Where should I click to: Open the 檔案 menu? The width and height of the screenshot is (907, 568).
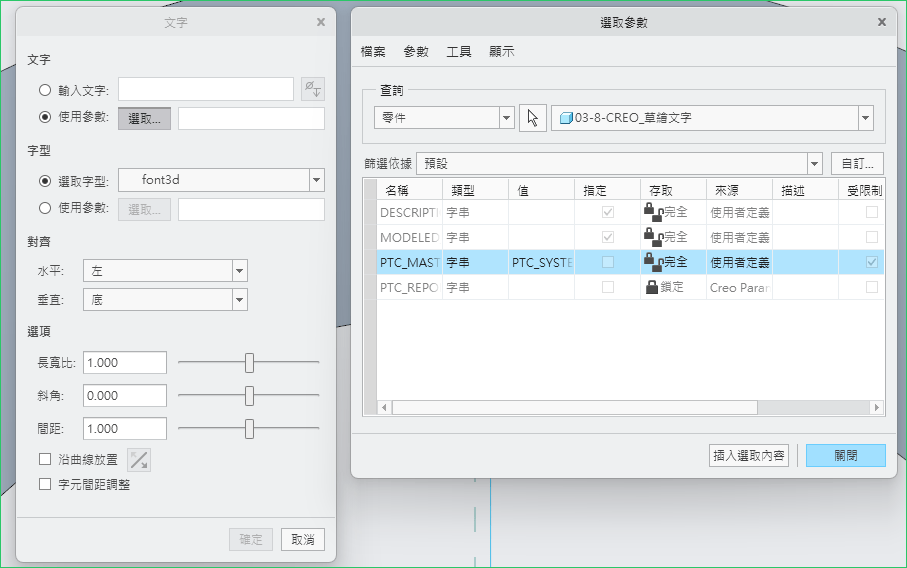click(373, 52)
